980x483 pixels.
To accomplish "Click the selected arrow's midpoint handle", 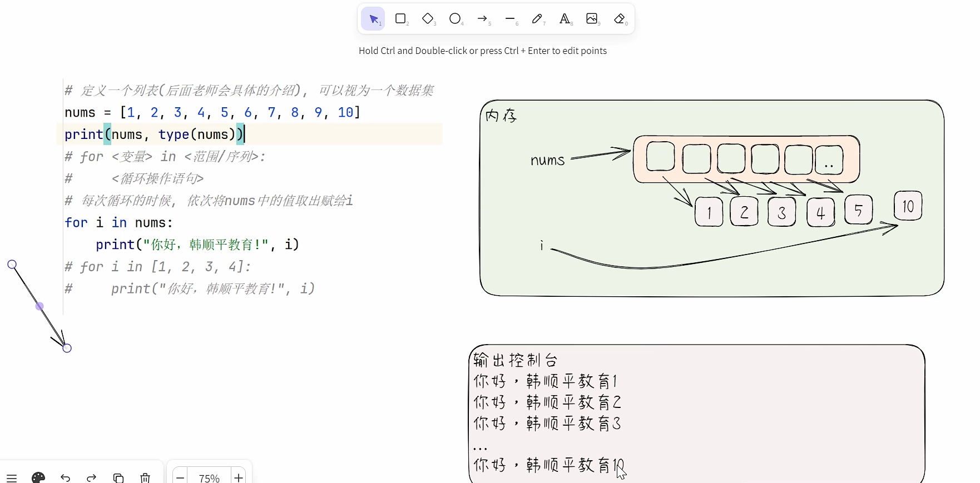I will (x=39, y=306).
